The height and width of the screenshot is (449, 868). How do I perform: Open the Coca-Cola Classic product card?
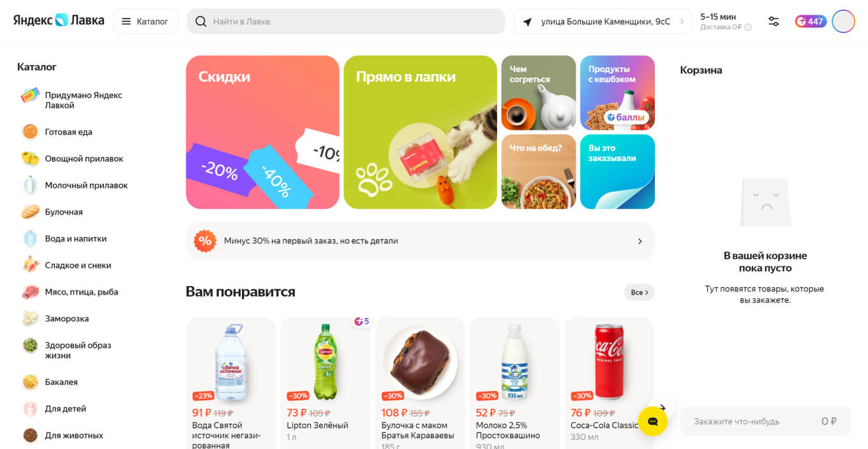click(610, 383)
